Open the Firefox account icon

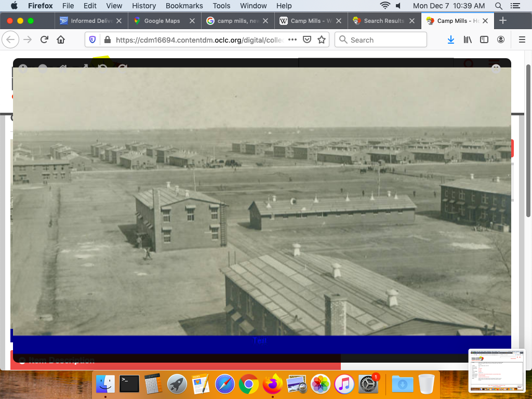click(501, 40)
